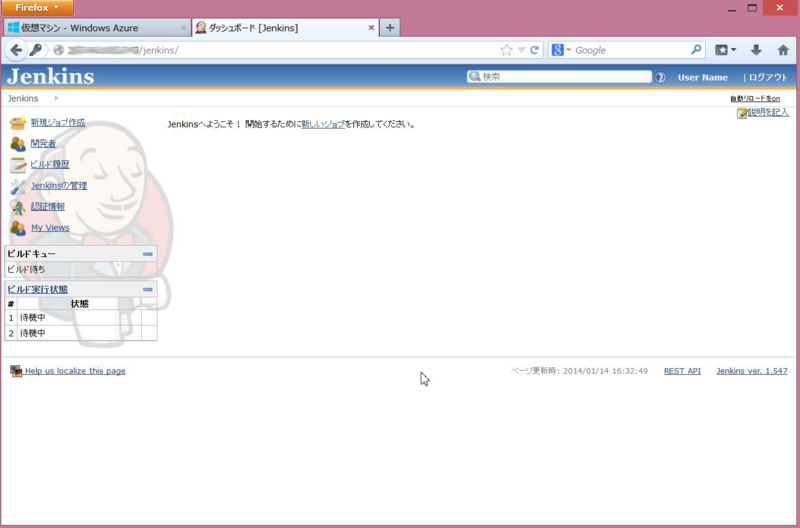Click the ログアウト logout link

click(x=768, y=78)
